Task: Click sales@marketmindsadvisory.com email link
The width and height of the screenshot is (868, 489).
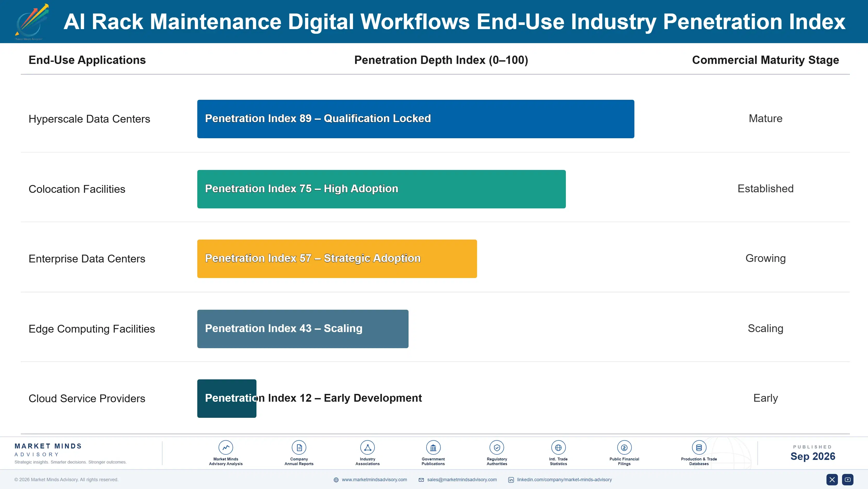Action: 462,480
